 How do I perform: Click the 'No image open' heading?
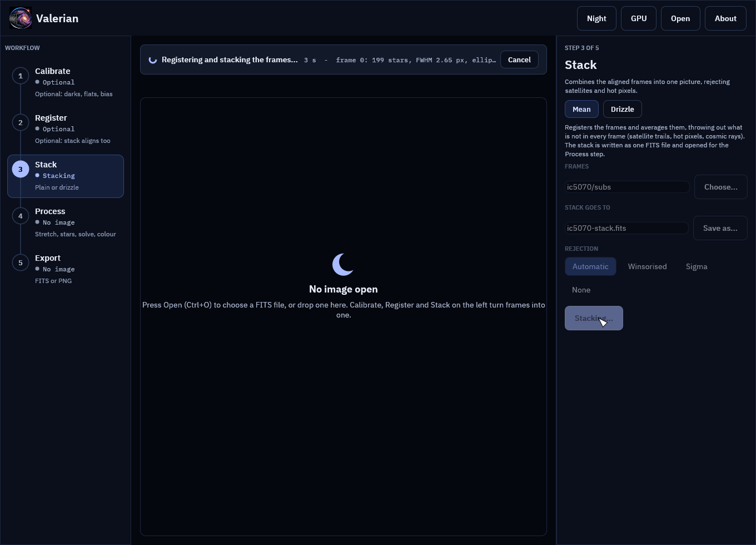click(344, 289)
